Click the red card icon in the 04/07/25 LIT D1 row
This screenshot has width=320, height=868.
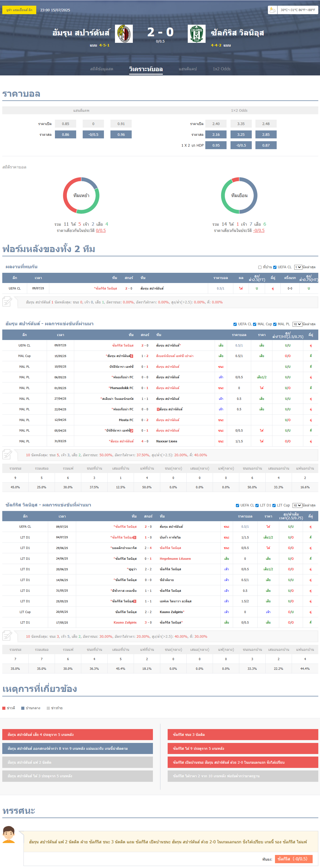[135, 537]
